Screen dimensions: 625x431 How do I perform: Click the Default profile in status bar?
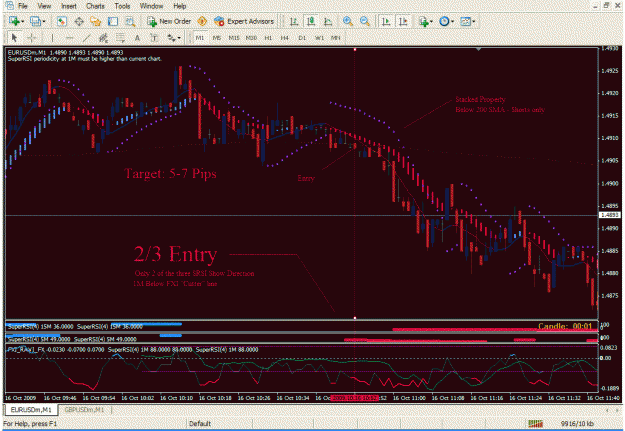coord(200,423)
